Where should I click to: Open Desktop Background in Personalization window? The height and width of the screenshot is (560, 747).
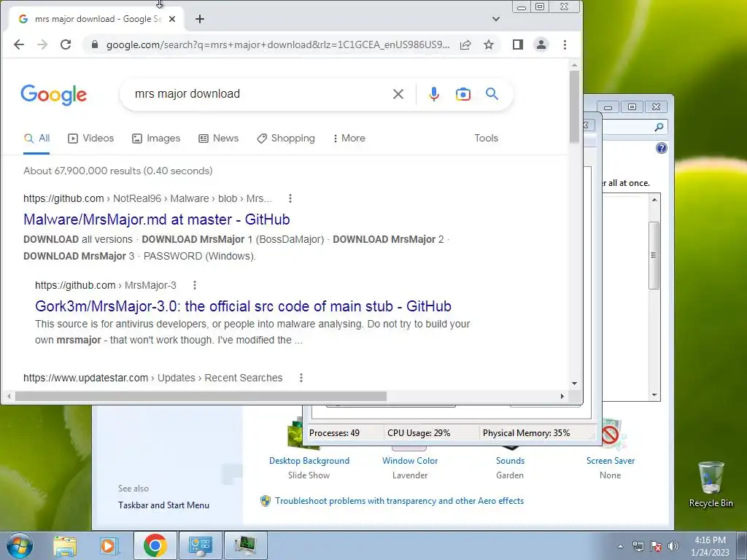[309, 461]
